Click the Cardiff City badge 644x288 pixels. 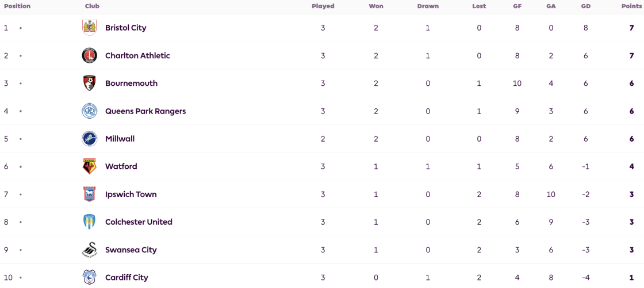89,277
